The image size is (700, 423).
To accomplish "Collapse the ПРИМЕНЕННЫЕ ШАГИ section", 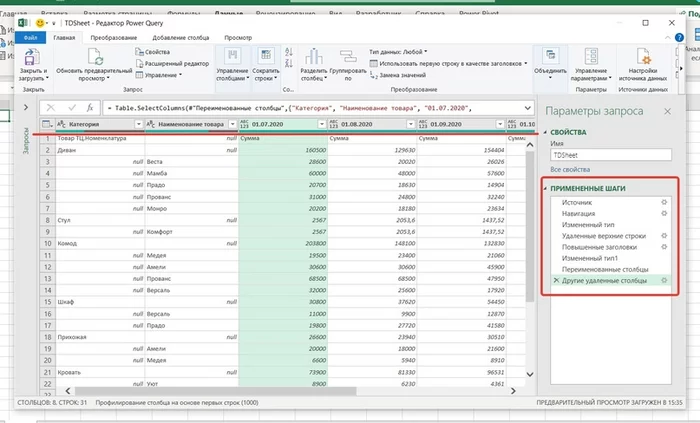I will 545,188.
